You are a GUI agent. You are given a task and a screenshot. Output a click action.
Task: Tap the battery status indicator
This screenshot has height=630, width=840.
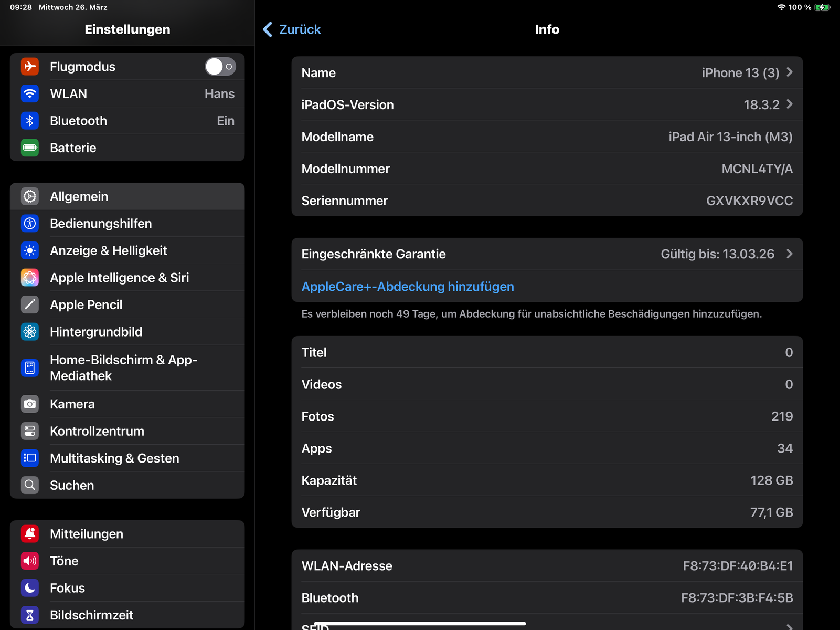pos(822,7)
